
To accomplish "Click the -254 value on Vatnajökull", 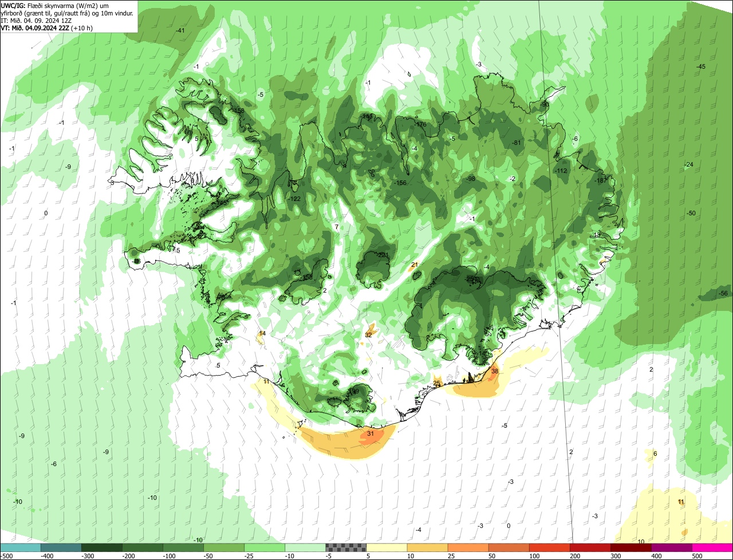I will coord(472,279).
